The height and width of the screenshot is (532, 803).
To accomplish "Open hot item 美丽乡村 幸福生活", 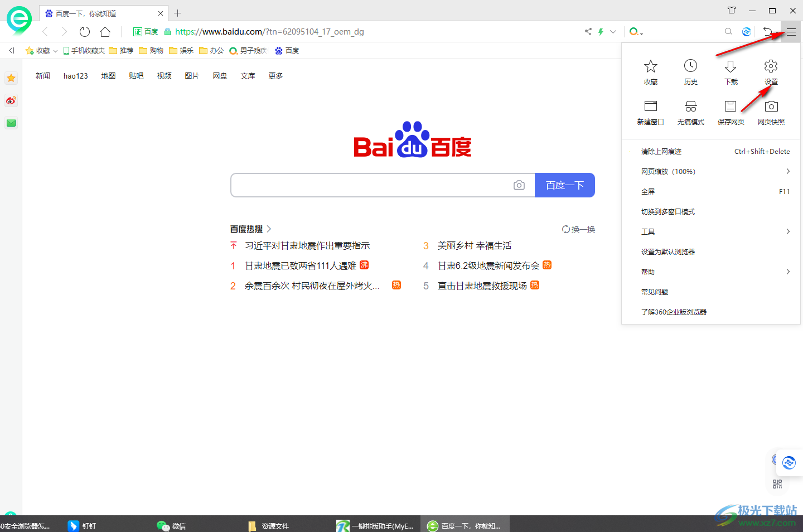I will tap(475, 246).
